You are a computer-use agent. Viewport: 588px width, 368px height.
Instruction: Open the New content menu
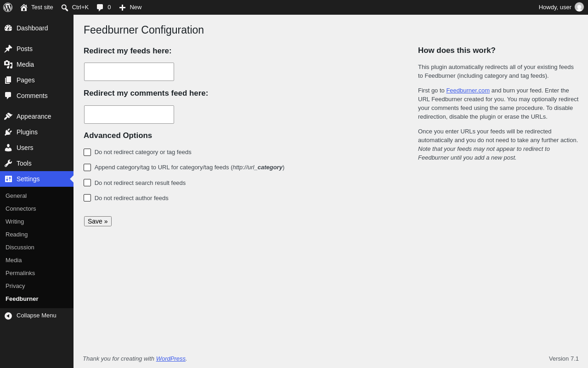click(130, 7)
